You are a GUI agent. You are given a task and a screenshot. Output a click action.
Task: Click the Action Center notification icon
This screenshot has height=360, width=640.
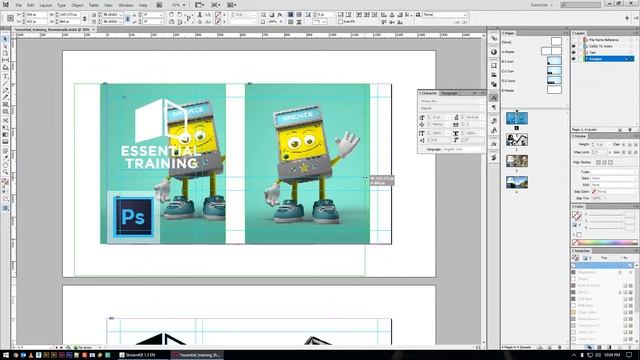pyautogui.click(x=629, y=355)
